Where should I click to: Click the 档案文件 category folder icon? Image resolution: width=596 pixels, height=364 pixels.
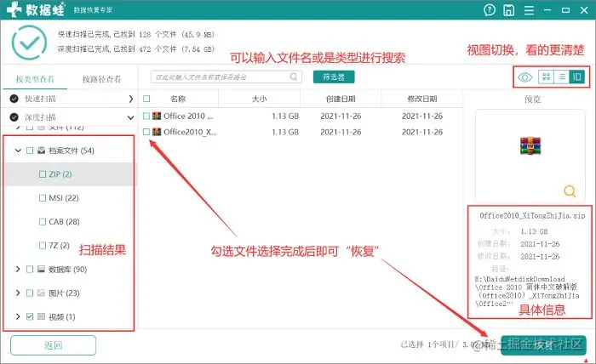tap(42, 151)
